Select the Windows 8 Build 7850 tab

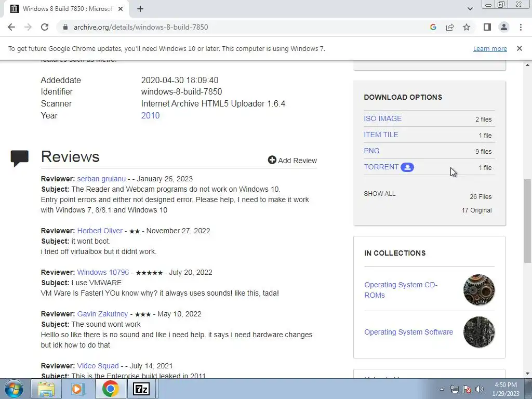[66, 9]
